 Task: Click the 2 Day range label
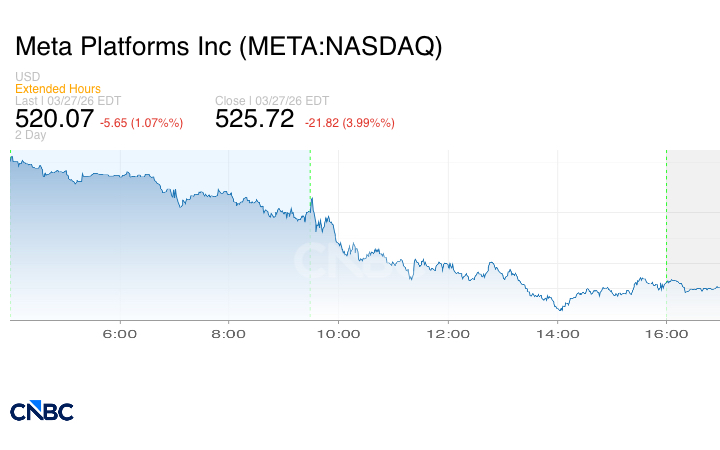coord(31,135)
